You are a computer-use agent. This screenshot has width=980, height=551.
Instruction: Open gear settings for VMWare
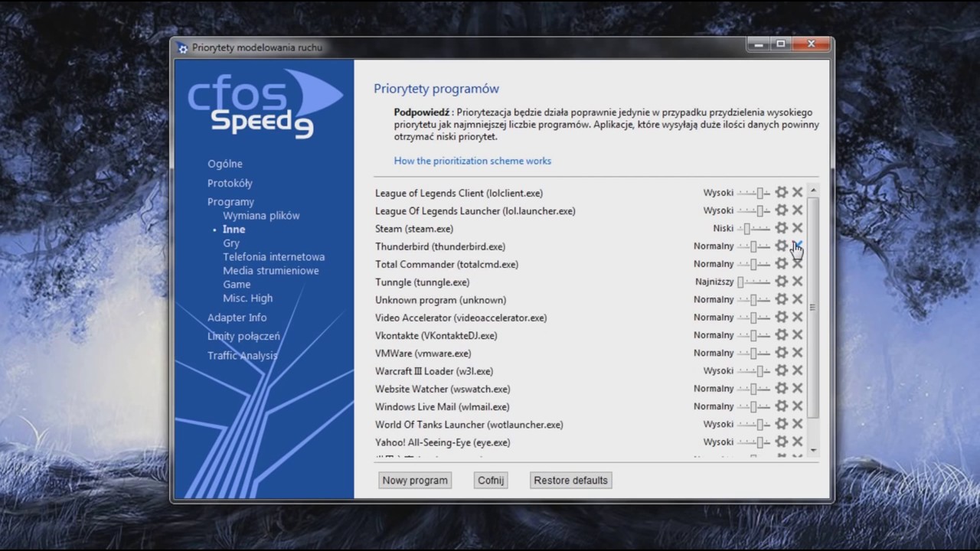coord(782,353)
